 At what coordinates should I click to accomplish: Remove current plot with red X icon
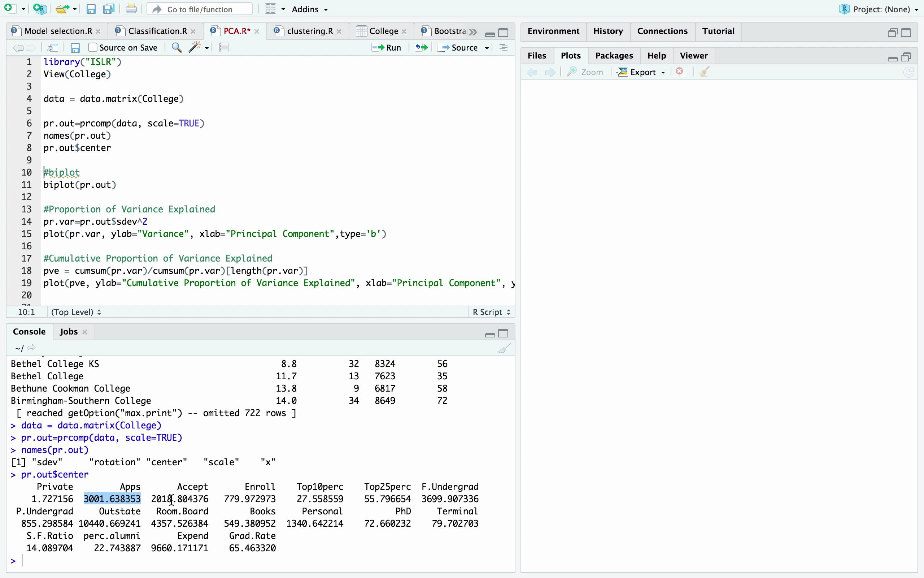coord(679,72)
